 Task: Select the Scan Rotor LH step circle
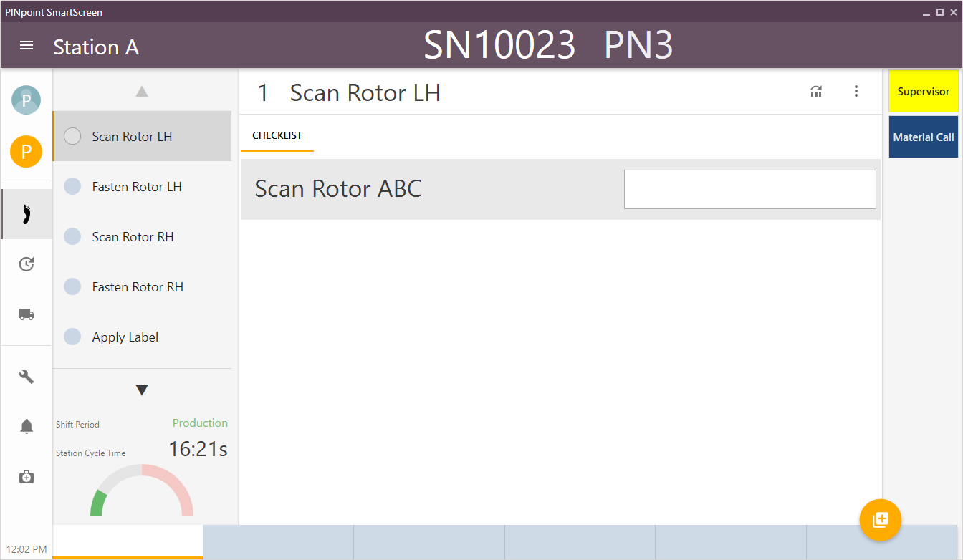[72, 136]
